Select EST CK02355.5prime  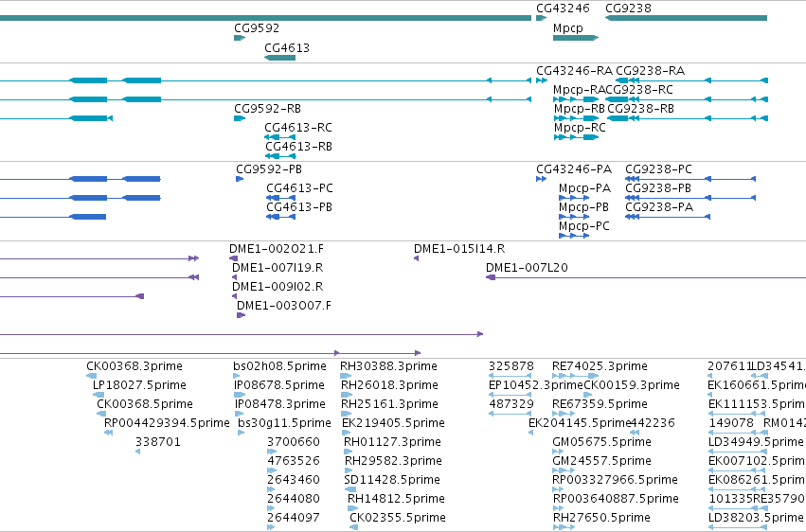(x=398, y=518)
